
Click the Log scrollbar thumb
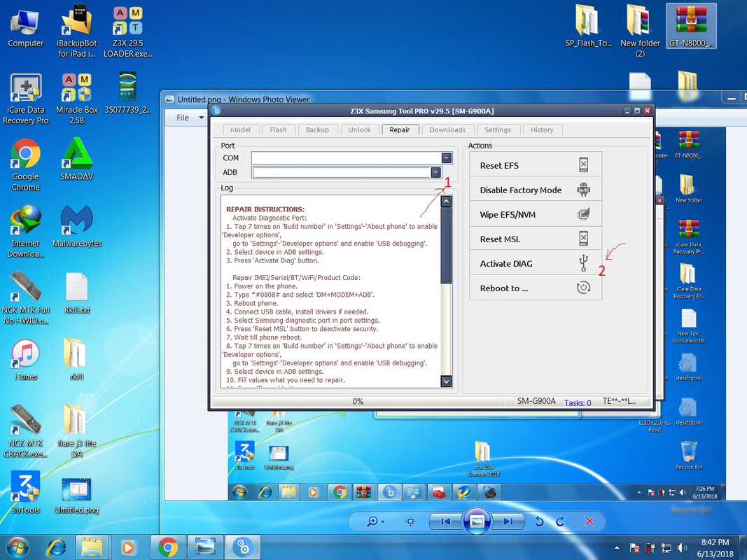447,245
